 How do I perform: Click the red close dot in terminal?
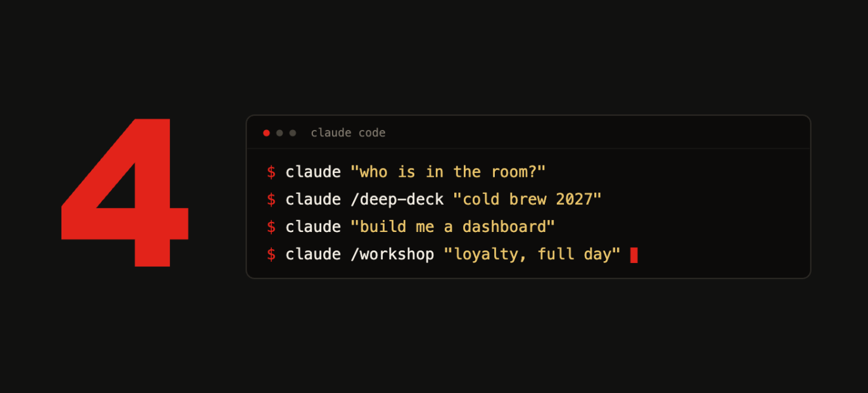[266, 133]
